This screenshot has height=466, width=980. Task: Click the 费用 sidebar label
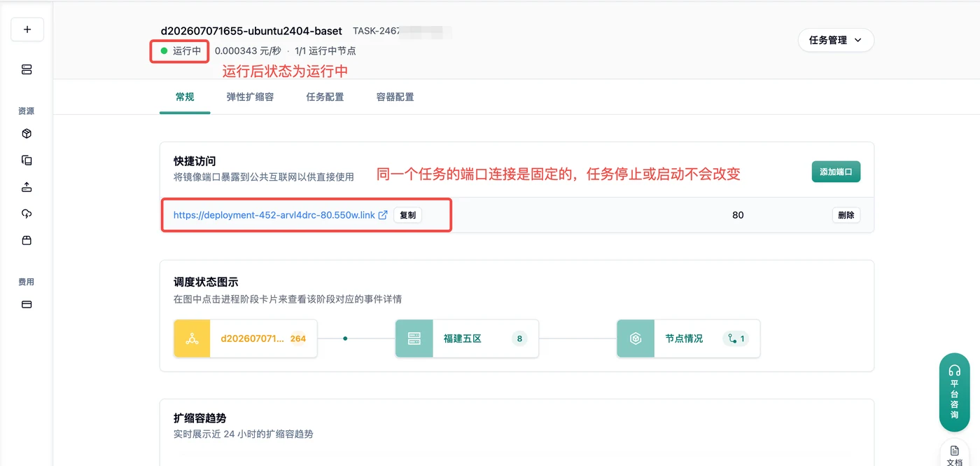[x=27, y=282]
